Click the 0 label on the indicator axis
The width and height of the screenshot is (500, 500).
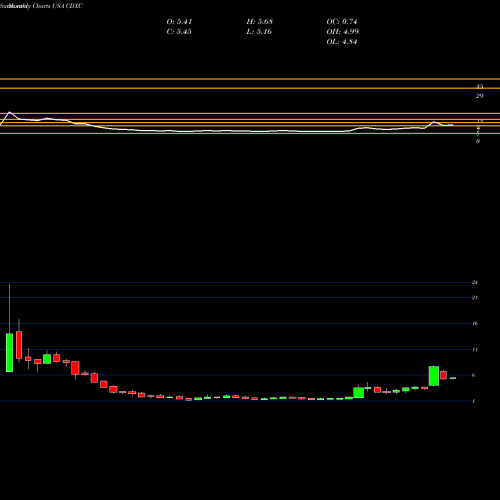point(478,141)
